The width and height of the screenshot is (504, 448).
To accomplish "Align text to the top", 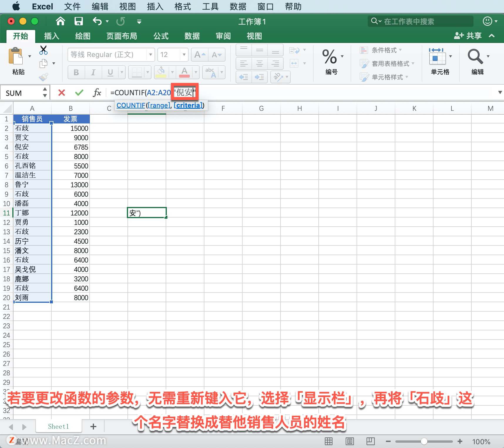I will tap(244, 50).
